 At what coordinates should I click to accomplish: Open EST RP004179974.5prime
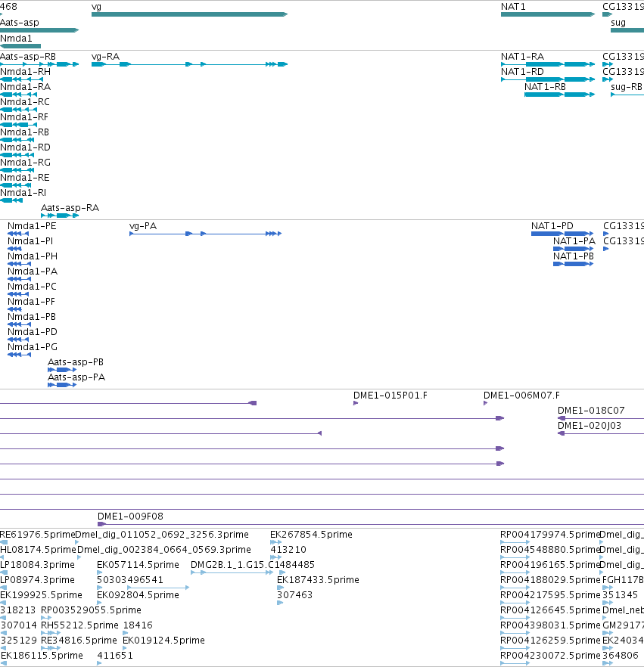pos(550,535)
